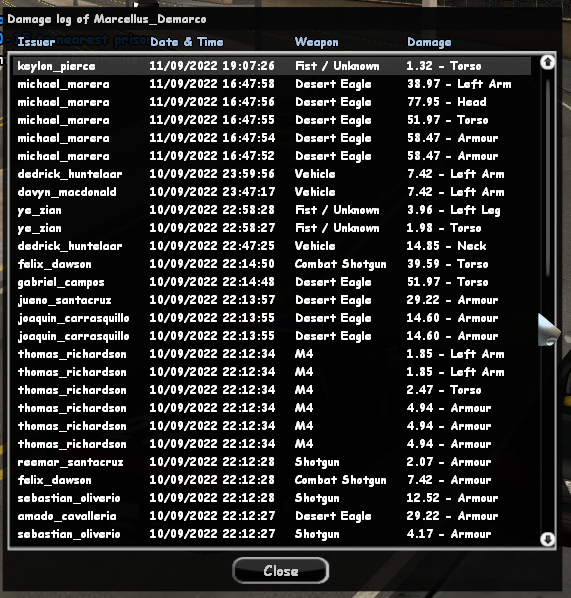The height and width of the screenshot is (598, 571).
Task: Select felix_dawson row at 22:12:28
Action: point(272,480)
